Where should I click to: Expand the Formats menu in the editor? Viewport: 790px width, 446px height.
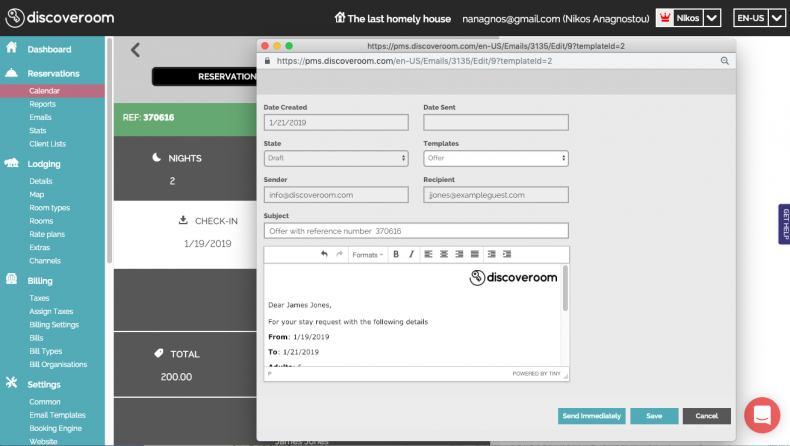click(x=367, y=255)
